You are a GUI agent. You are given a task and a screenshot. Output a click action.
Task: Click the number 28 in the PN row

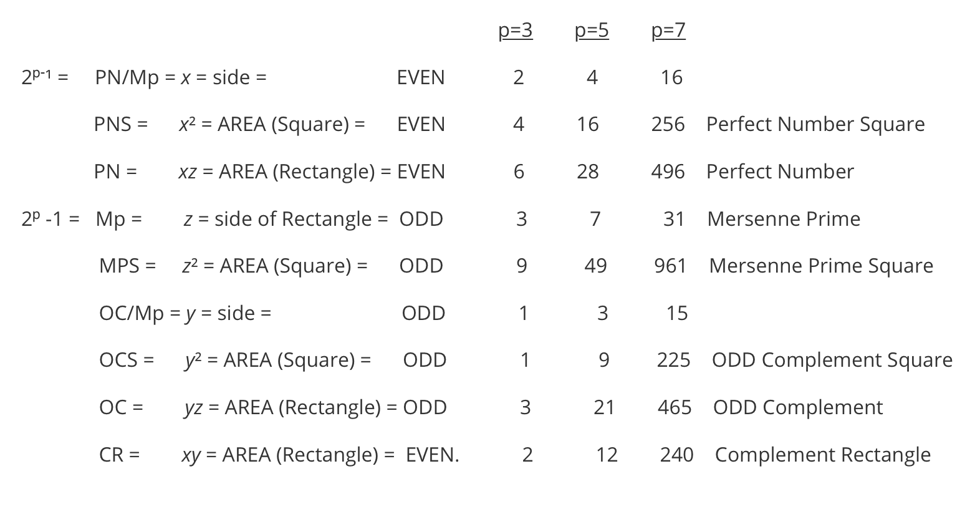click(x=587, y=172)
